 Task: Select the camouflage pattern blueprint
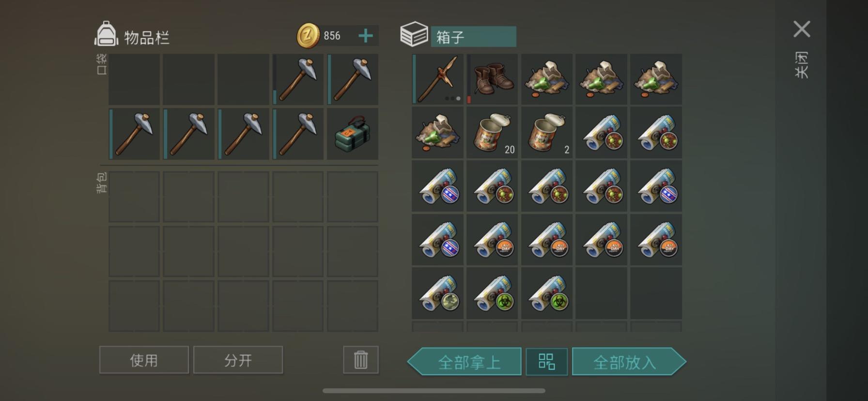[438, 293]
